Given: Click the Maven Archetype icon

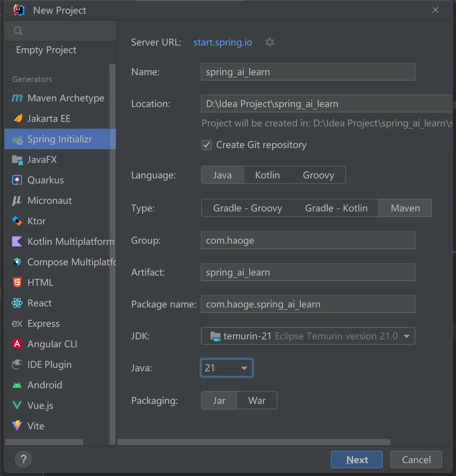Looking at the screenshot, I should 17,98.
